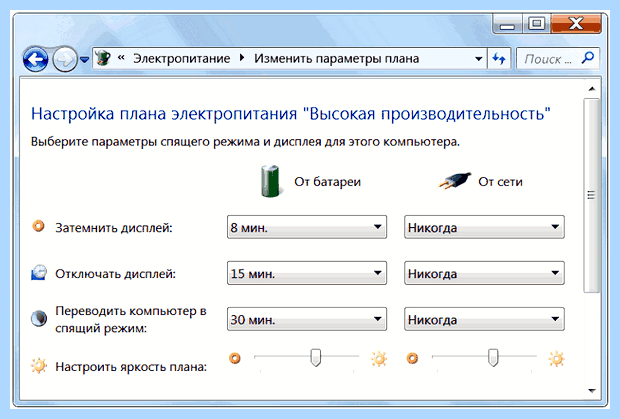Click the magnifier search icon
The width and height of the screenshot is (620, 419).
pyautogui.click(x=588, y=58)
